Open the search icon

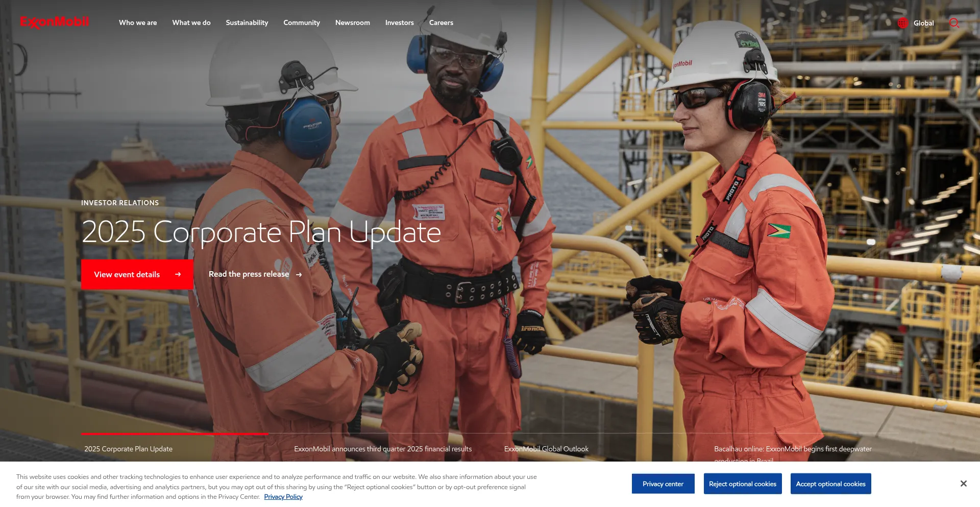coord(954,23)
